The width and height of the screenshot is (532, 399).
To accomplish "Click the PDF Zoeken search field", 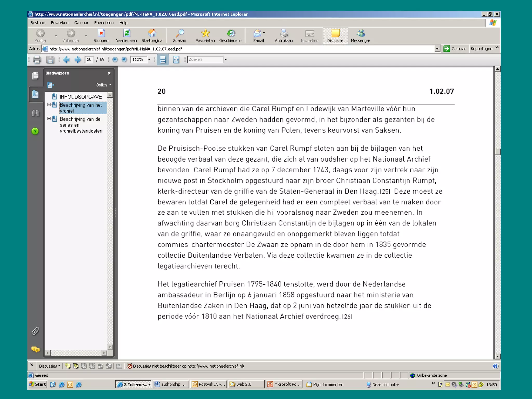I will tap(205, 59).
